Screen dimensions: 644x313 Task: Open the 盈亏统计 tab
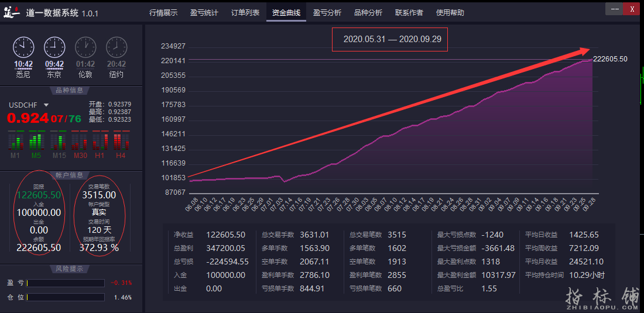coord(204,12)
